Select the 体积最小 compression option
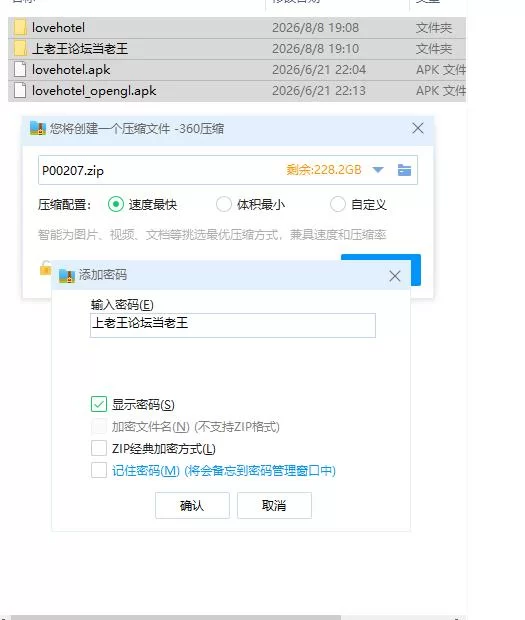Screen dimensions: 525x620 point(224,204)
